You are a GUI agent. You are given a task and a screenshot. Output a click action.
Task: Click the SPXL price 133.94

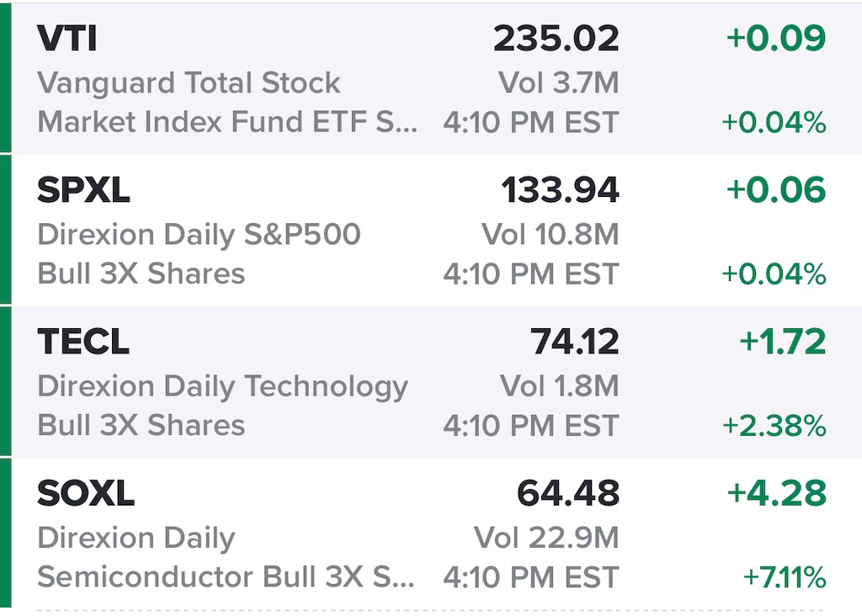[560, 191]
